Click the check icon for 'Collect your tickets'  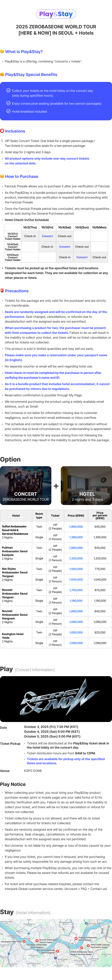click(8, 91)
